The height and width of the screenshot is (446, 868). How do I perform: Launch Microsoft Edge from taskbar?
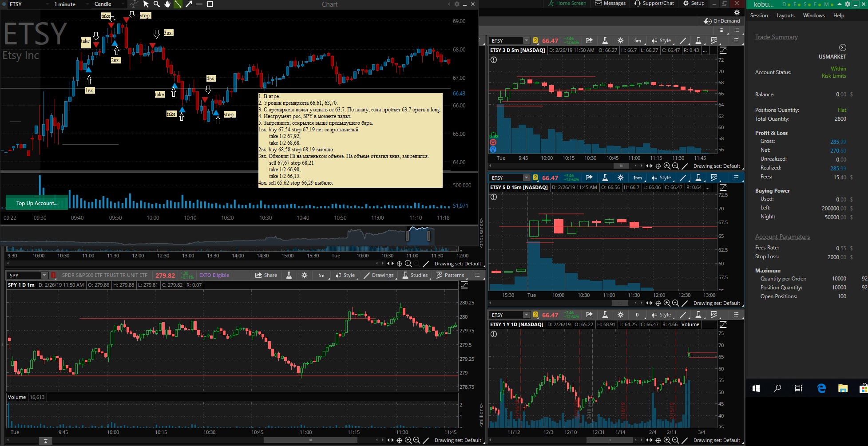pos(821,388)
